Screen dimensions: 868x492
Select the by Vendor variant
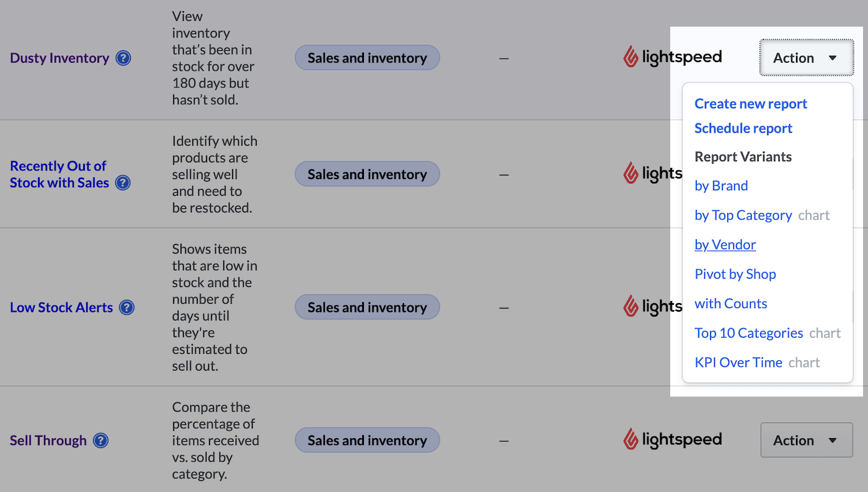725,245
